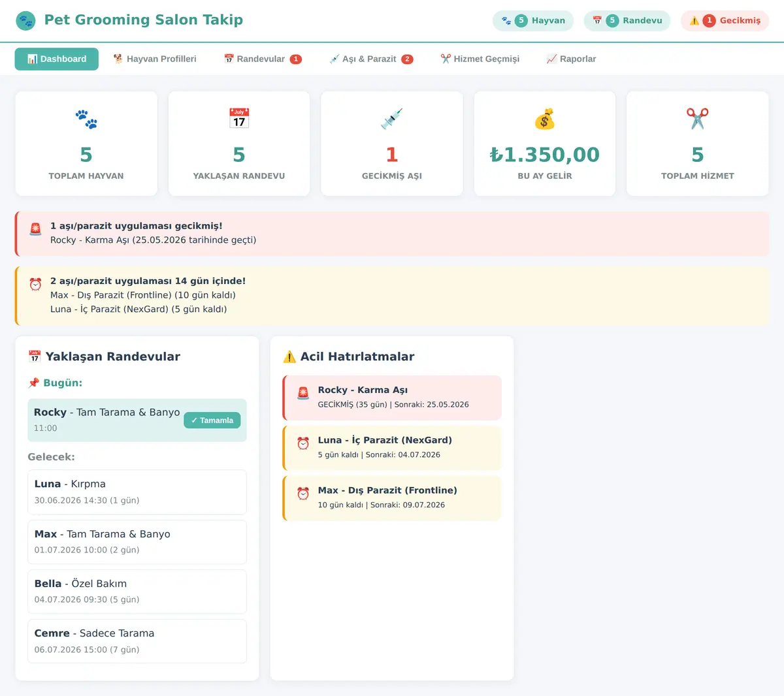
Task: Click the ₺1.350,00 monthly revenue value
Action: click(x=545, y=155)
